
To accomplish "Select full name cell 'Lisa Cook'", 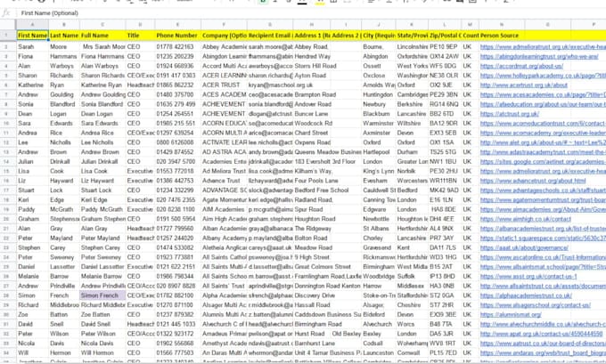I will [102, 172].
